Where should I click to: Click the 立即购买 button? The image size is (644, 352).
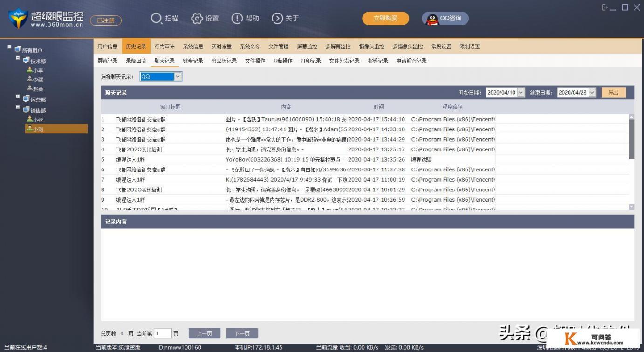[385, 18]
